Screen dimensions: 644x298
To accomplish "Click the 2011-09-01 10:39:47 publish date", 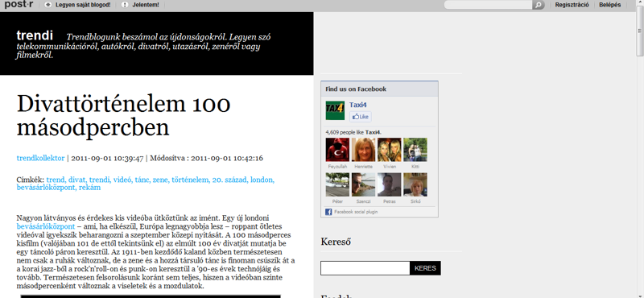I will tap(107, 158).
